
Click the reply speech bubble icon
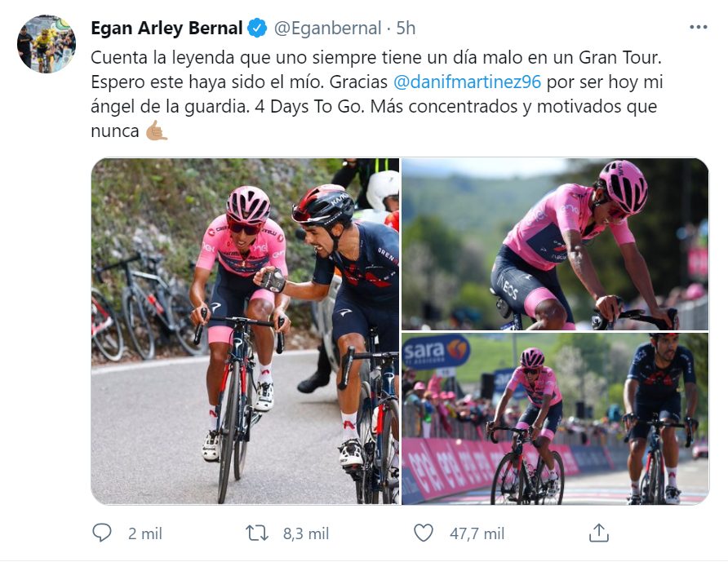point(102,533)
